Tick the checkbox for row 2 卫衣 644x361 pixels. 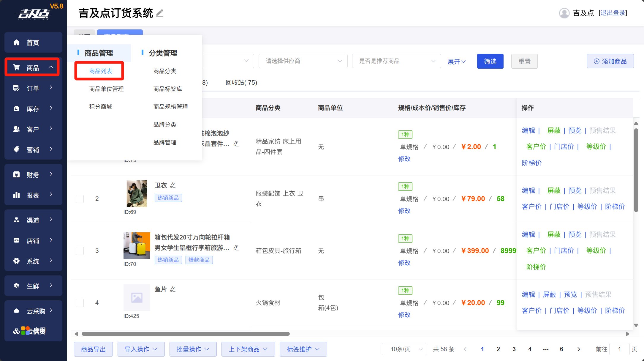point(80,199)
